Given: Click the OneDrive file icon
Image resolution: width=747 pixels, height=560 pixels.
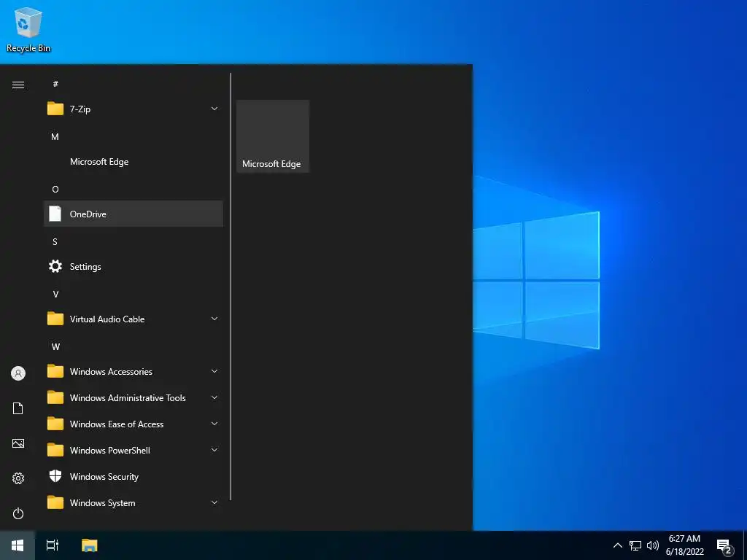Looking at the screenshot, I should coord(55,214).
